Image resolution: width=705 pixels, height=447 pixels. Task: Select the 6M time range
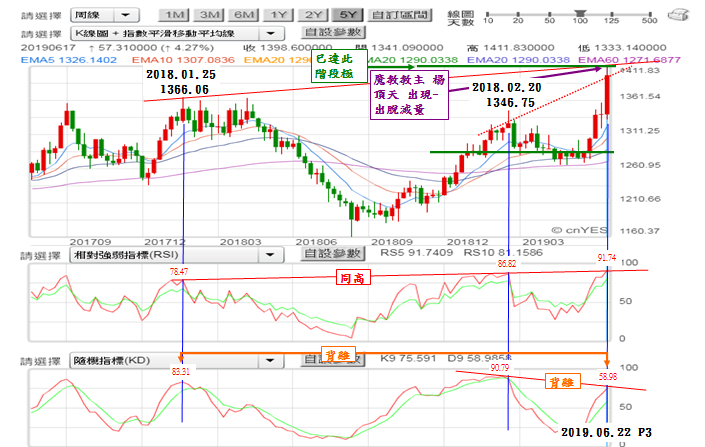244,15
